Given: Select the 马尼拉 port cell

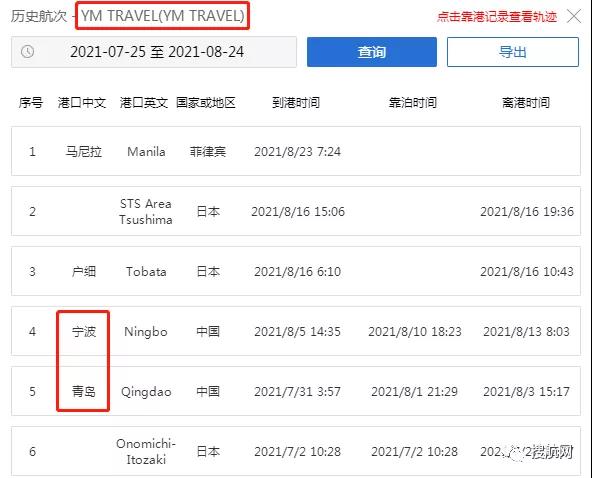Looking at the screenshot, I should coord(83,152).
